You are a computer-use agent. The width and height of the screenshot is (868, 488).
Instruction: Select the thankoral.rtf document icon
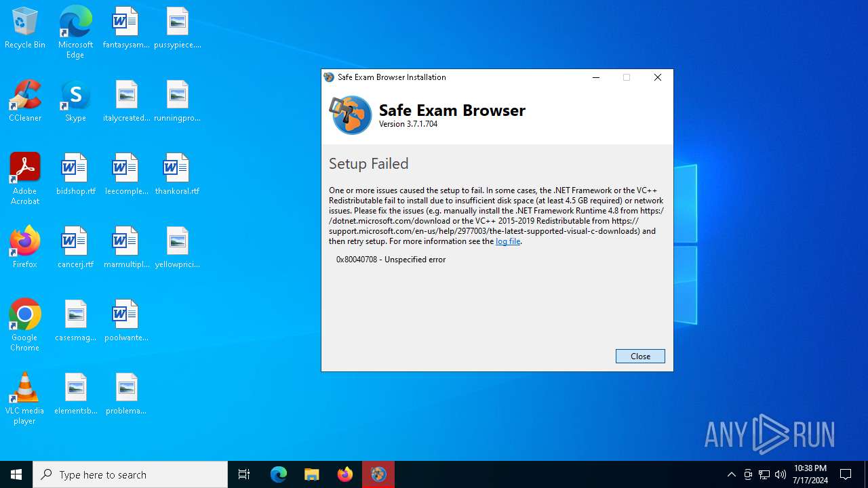point(177,174)
